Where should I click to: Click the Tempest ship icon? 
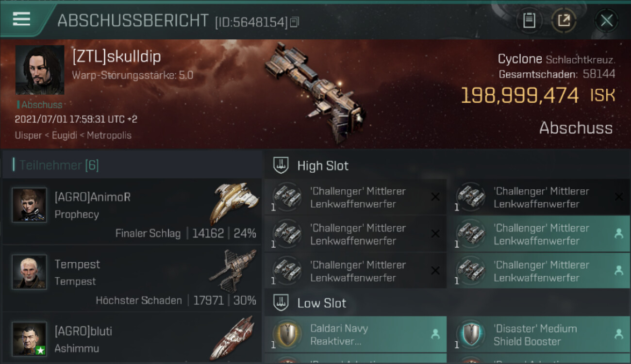point(233,270)
